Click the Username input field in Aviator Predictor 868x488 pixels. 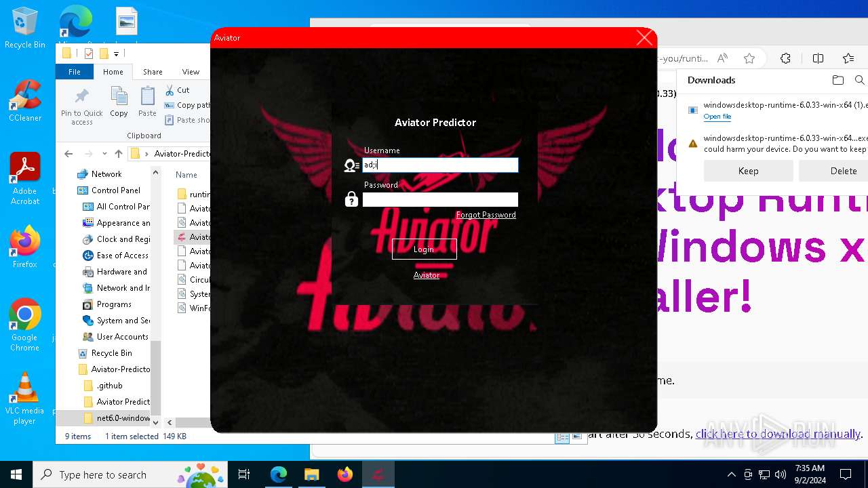(x=440, y=165)
